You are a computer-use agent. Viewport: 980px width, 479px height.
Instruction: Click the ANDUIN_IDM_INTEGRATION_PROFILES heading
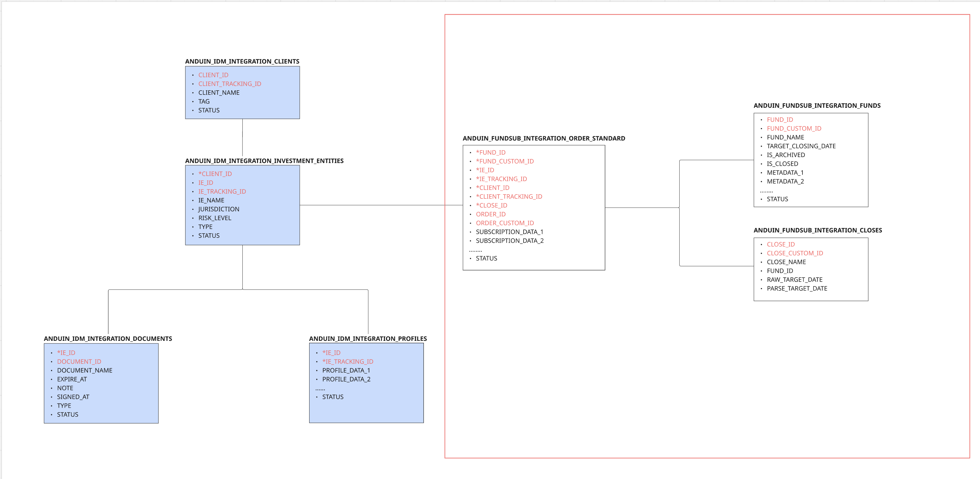(367, 338)
